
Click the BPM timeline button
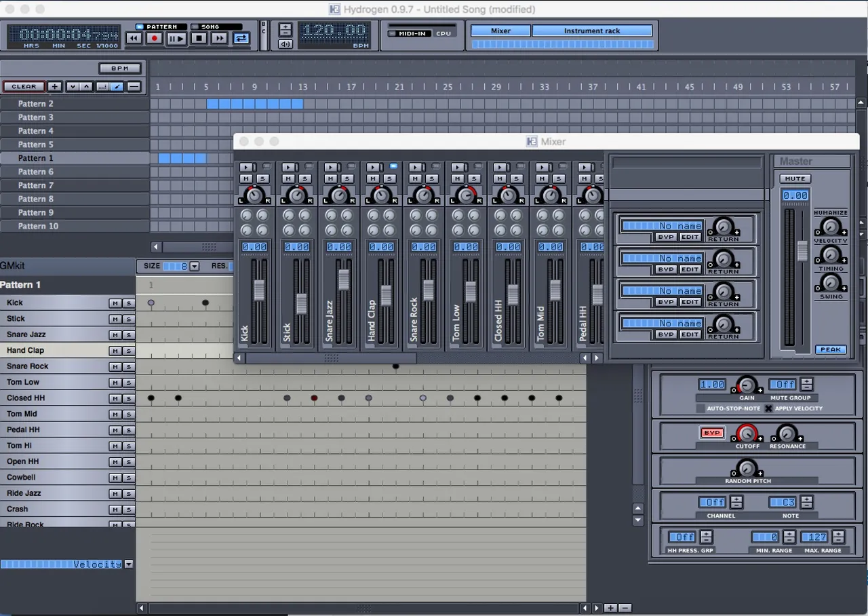[x=120, y=69]
